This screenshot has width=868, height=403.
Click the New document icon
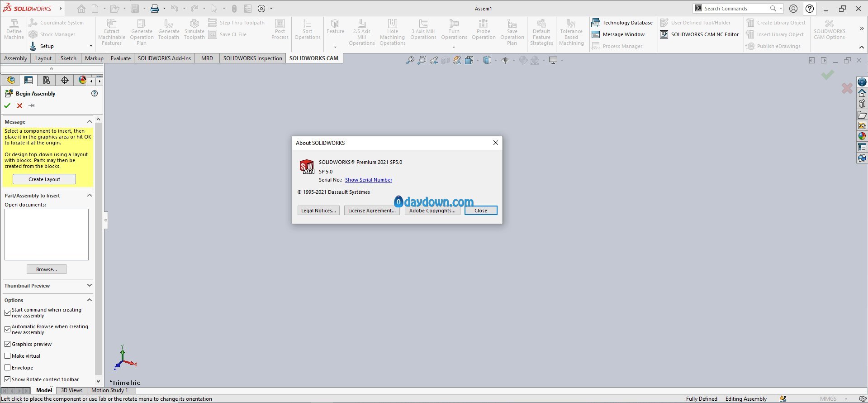pos(95,9)
